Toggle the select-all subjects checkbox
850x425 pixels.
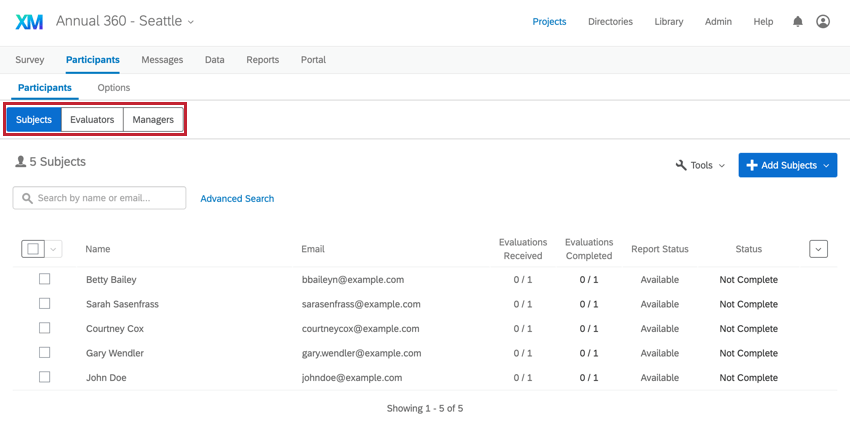pos(34,249)
